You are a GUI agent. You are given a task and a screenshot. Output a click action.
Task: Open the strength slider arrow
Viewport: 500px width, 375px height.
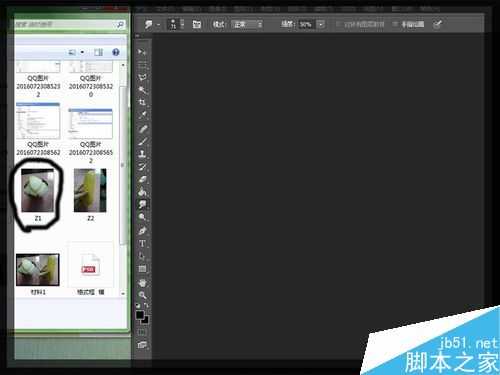[x=320, y=24]
